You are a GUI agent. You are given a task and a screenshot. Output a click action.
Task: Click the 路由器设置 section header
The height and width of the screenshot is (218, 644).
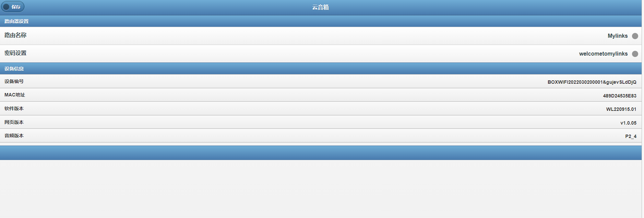tap(16, 21)
